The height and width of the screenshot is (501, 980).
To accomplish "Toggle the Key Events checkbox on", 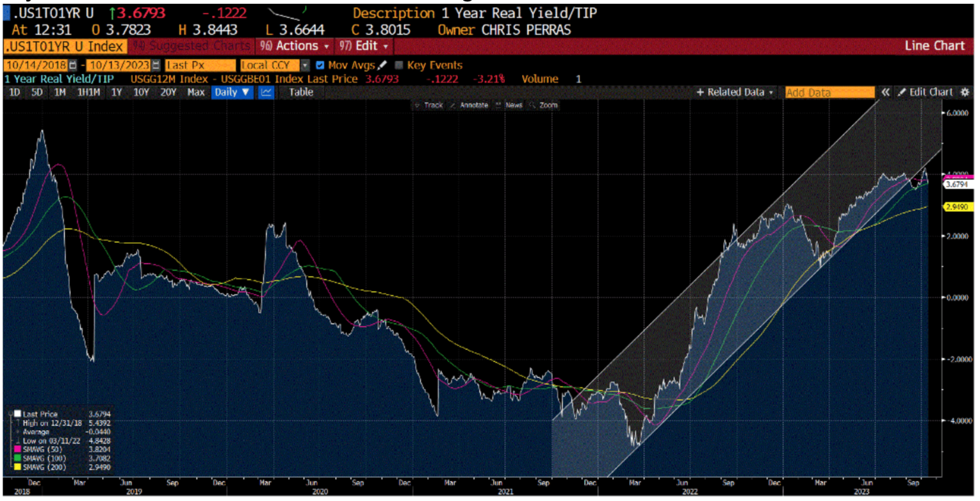I will tap(399, 65).
